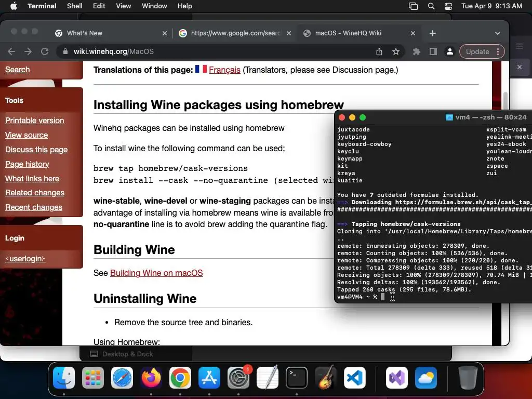Launch Safari from the Dock

[x=122, y=378]
